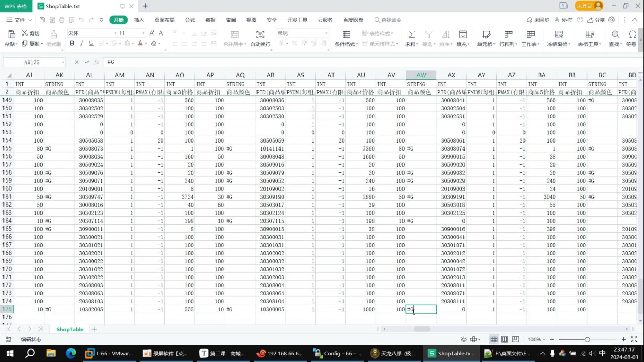Click the Paste clipboard icon
644x362 pixels.
11,34
